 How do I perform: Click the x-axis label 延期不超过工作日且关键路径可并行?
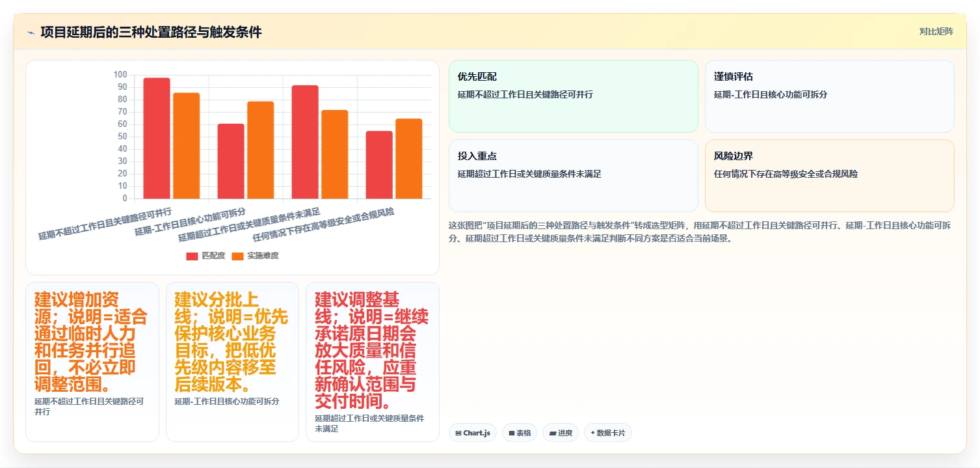[x=105, y=223]
